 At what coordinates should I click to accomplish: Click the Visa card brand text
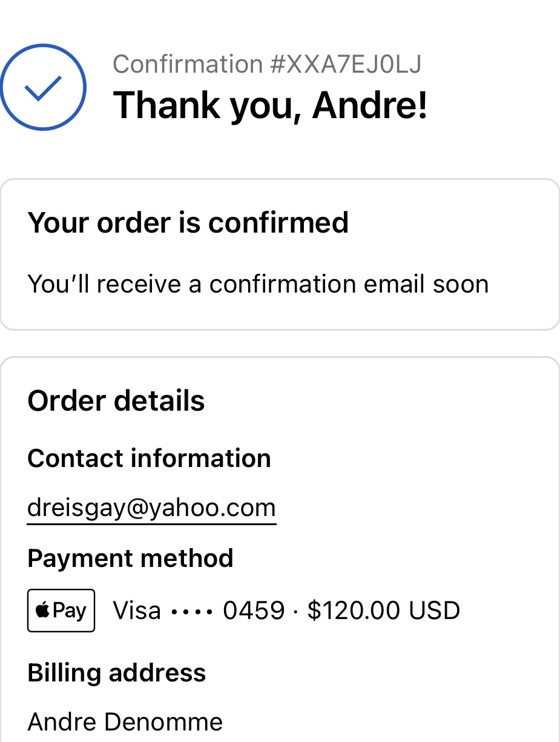137,611
